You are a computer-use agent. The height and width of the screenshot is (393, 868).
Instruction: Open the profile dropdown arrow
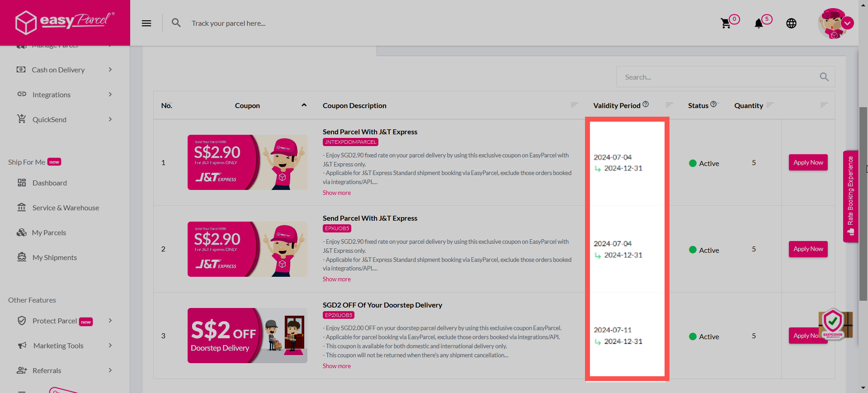[848, 23]
